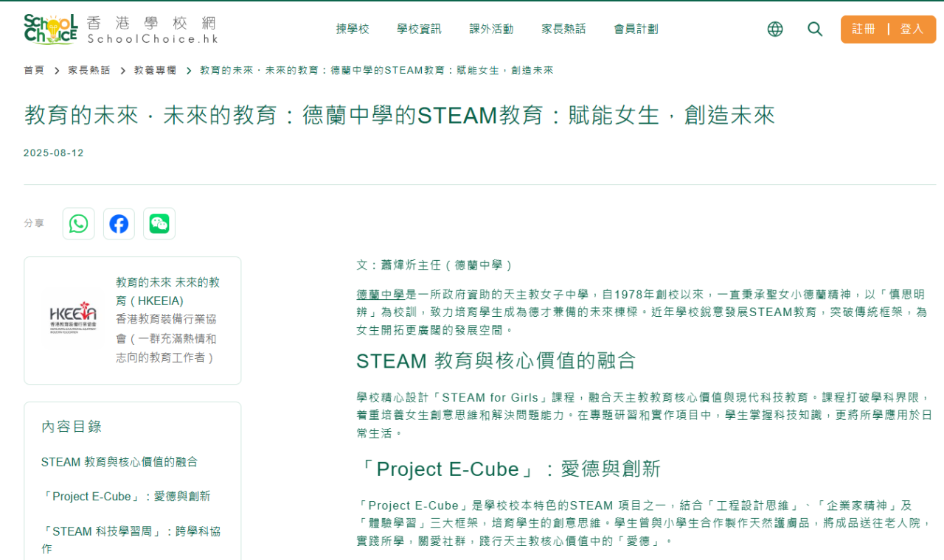Share article via WeChat icon

159,224
